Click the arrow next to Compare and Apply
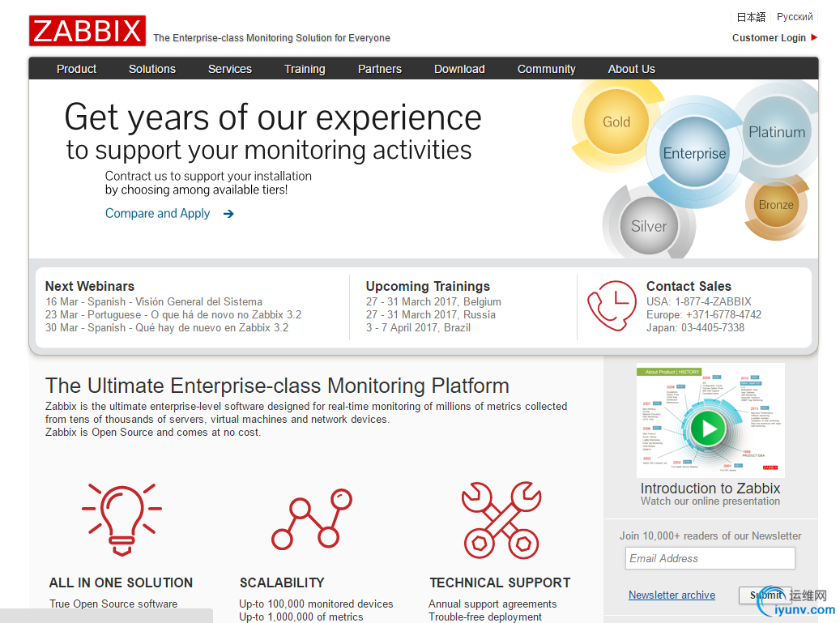 pos(228,214)
